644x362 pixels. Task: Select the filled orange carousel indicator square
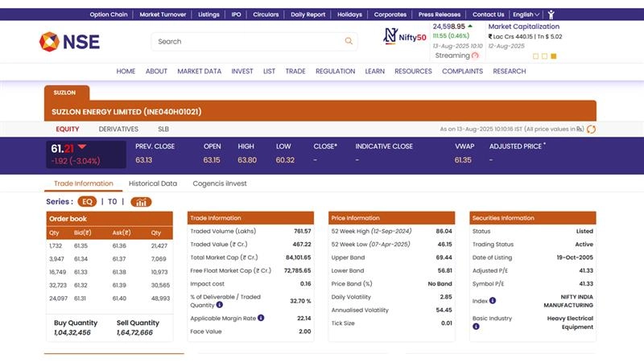[553, 56]
